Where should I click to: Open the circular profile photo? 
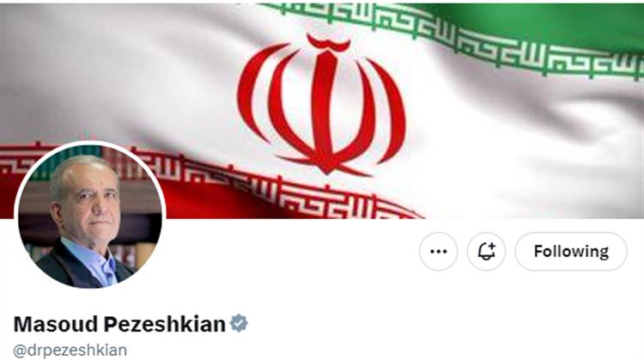(90, 215)
